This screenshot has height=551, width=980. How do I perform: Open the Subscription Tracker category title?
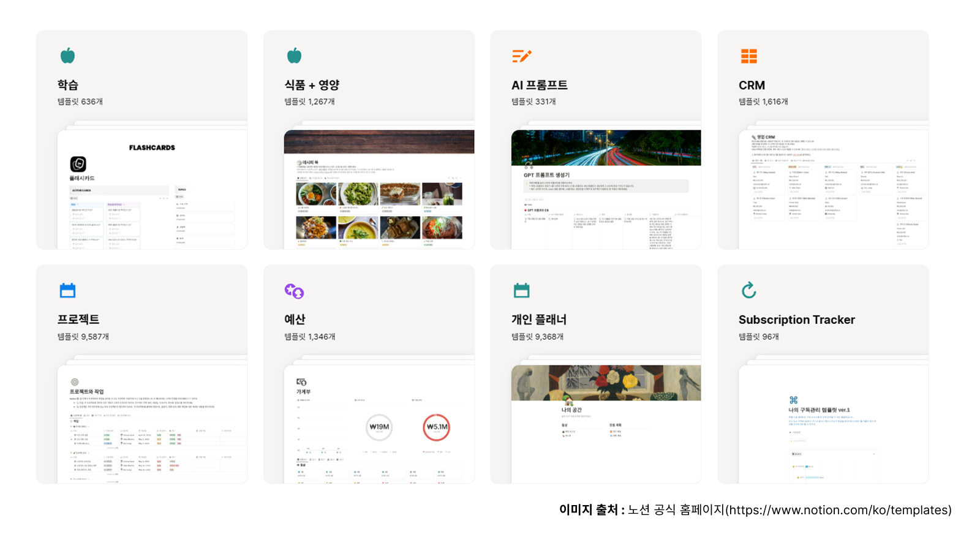797,320
